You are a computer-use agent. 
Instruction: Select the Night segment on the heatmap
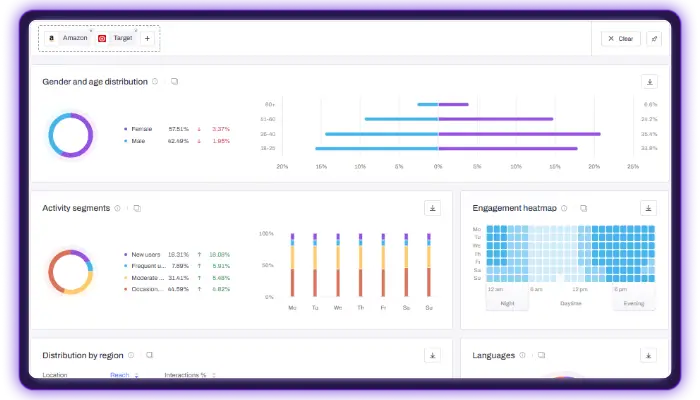click(x=507, y=302)
